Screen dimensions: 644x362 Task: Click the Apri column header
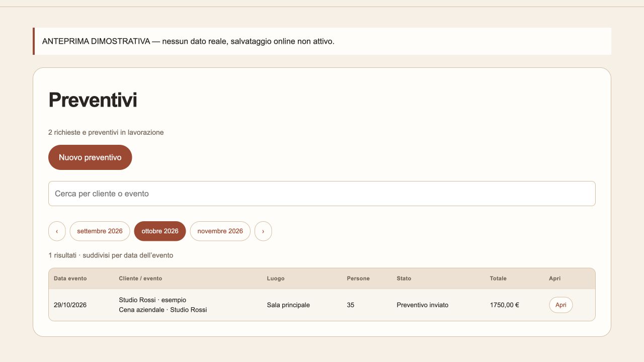click(554, 279)
